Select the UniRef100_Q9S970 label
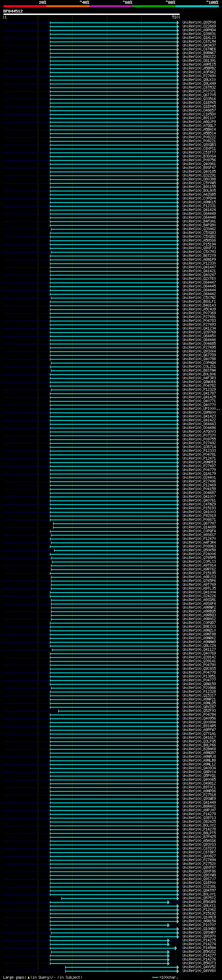The image size is (222, 980). (199, 936)
